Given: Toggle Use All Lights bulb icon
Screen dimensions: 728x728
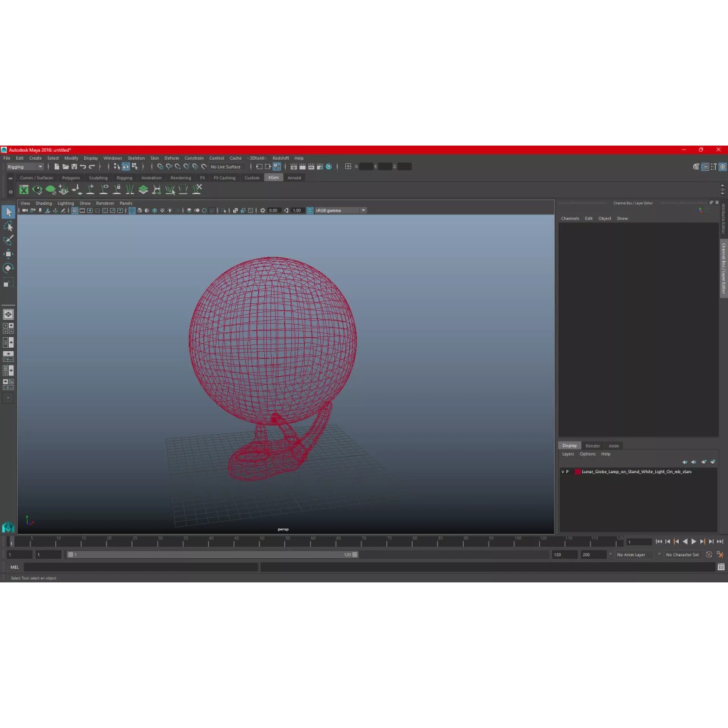Looking at the screenshot, I should coord(170,210).
